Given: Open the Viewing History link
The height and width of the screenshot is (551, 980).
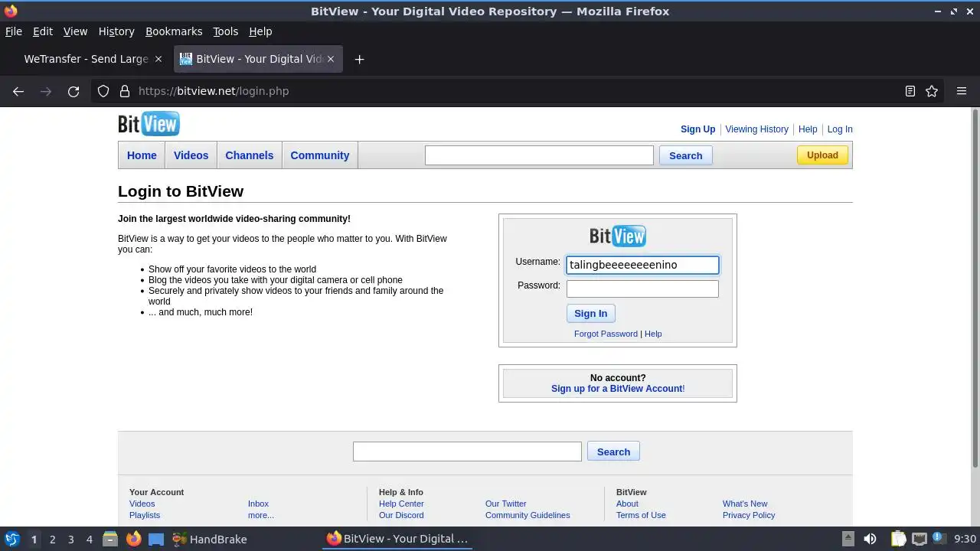Looking at the screenshot, I should click(x=756, y=129).
